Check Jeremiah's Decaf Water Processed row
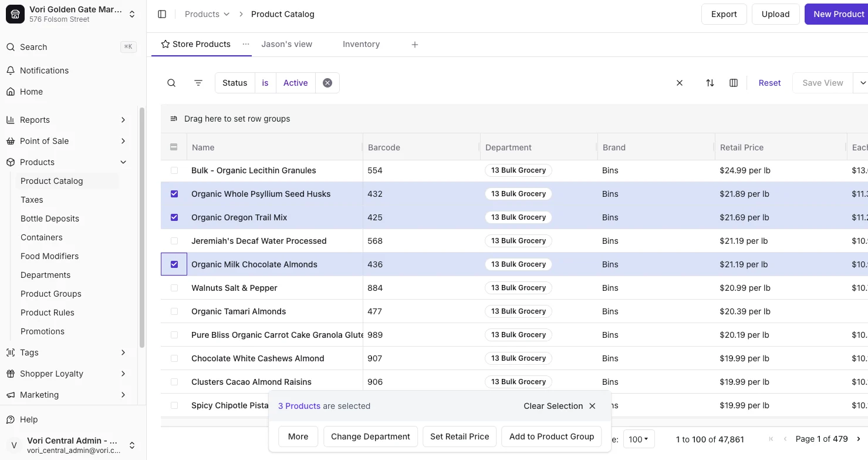Viewport: 868px width, 460px height. coord(174,241)
